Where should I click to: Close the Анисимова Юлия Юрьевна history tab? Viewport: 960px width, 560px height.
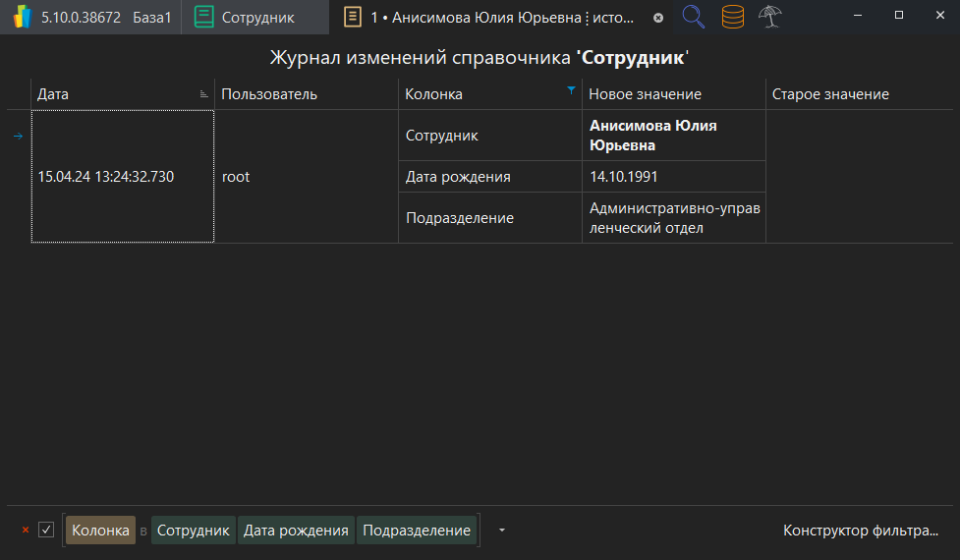pyautogui.click(x=658, y=18)
